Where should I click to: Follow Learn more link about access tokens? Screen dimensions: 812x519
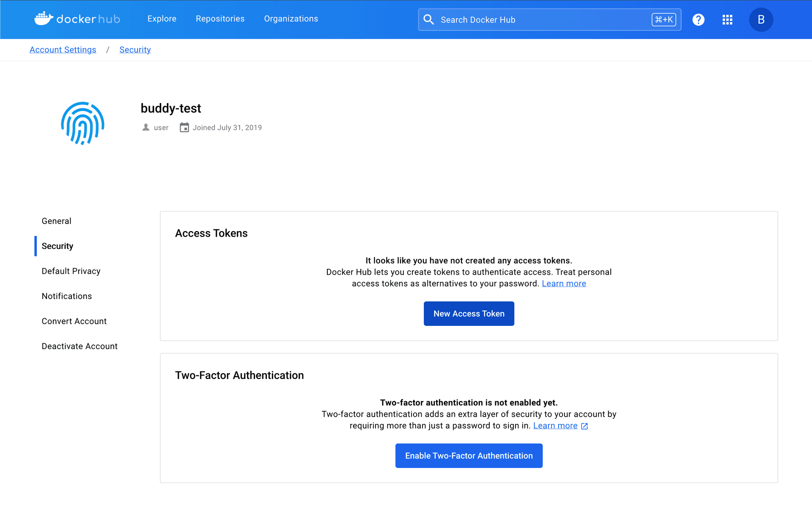pos(564,284)
